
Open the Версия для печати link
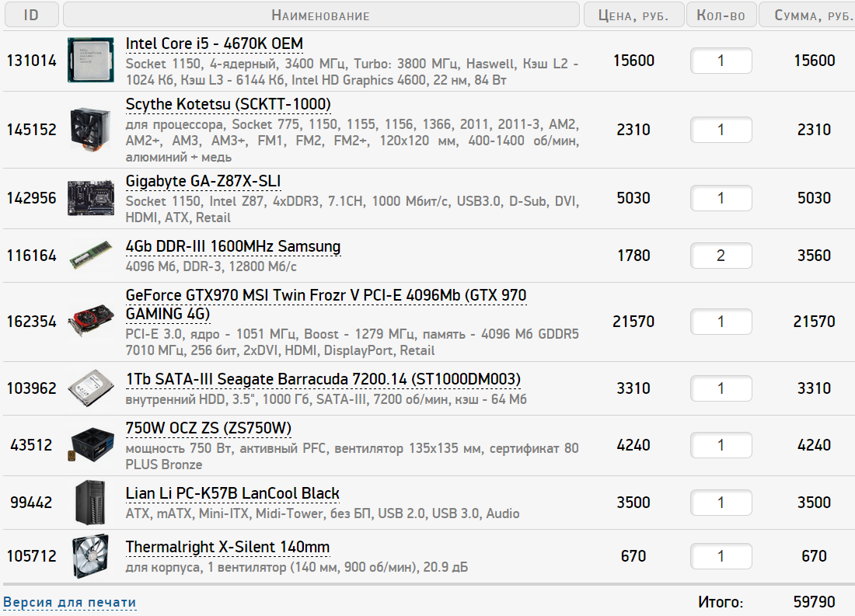coord(69,602)
